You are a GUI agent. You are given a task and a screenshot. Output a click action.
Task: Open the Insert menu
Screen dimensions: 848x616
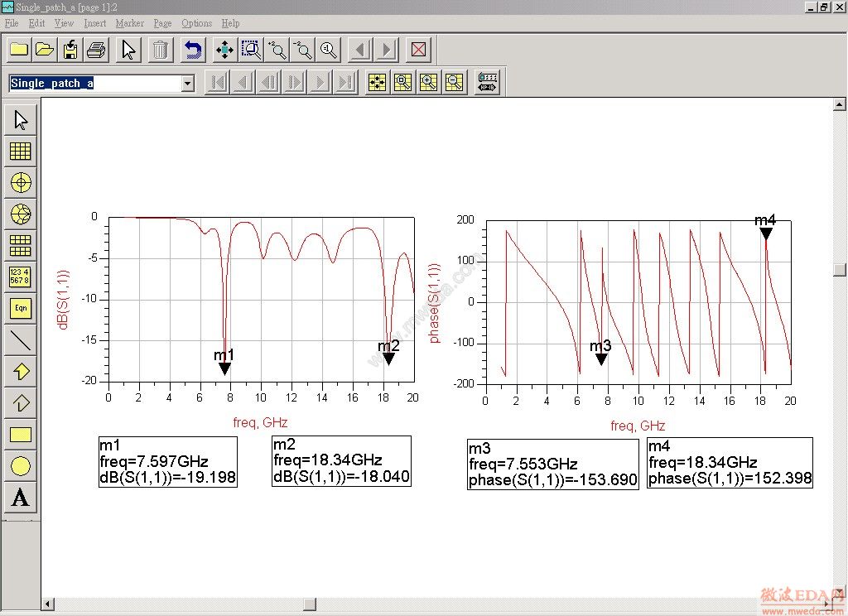pos(94,23)
